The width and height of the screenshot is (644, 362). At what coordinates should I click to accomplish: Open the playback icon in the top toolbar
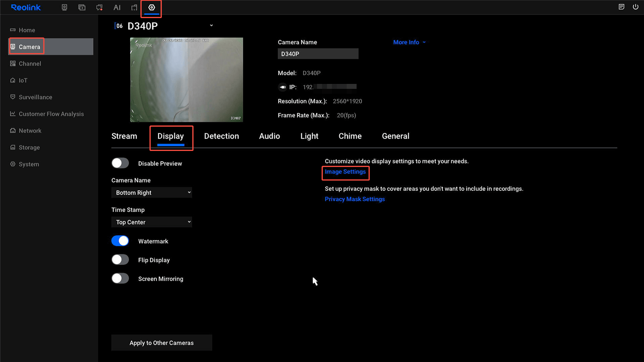click(82, 7)
